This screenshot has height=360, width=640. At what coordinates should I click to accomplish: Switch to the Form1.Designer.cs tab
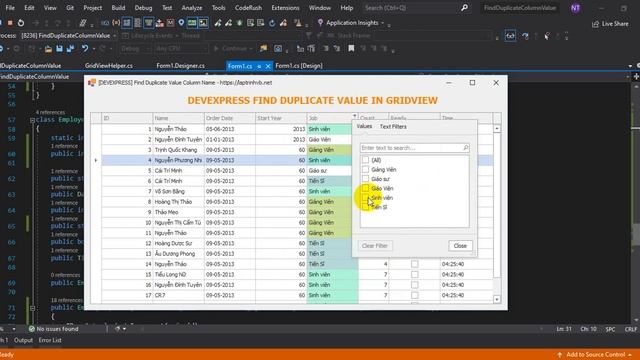coord(180,66)
